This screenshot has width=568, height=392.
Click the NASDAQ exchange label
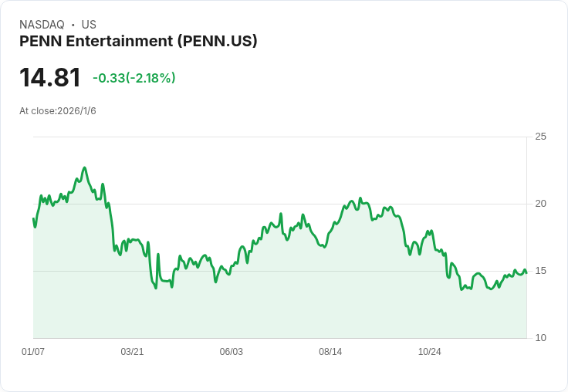(x=42, y=25)
